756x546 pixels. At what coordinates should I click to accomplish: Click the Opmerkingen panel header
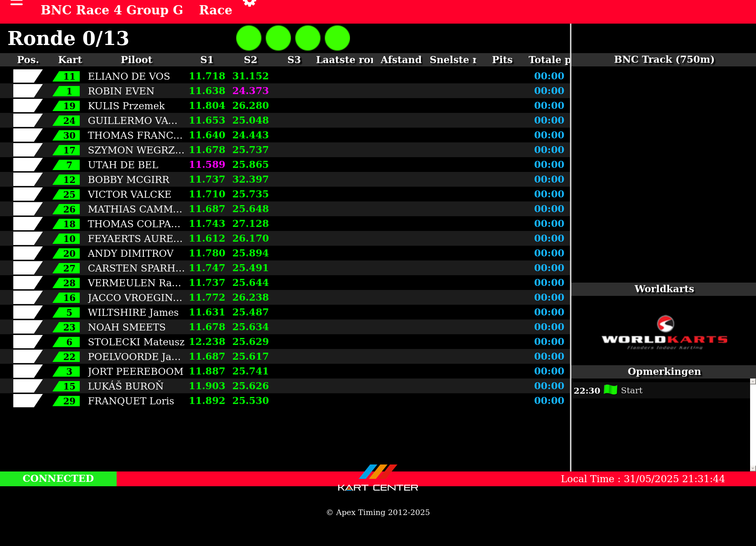tap(664, 372)
